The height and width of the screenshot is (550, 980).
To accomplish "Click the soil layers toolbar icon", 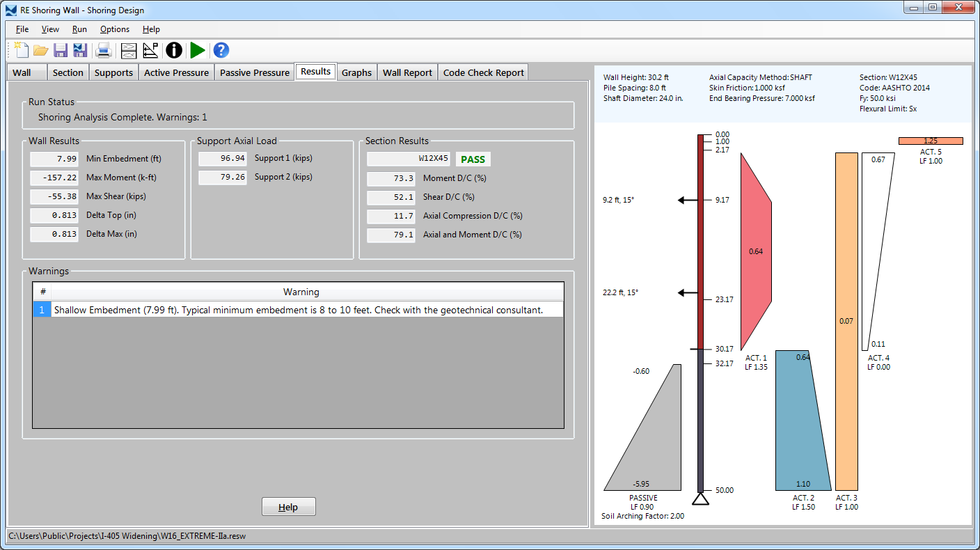I will [x=128, y=50].
